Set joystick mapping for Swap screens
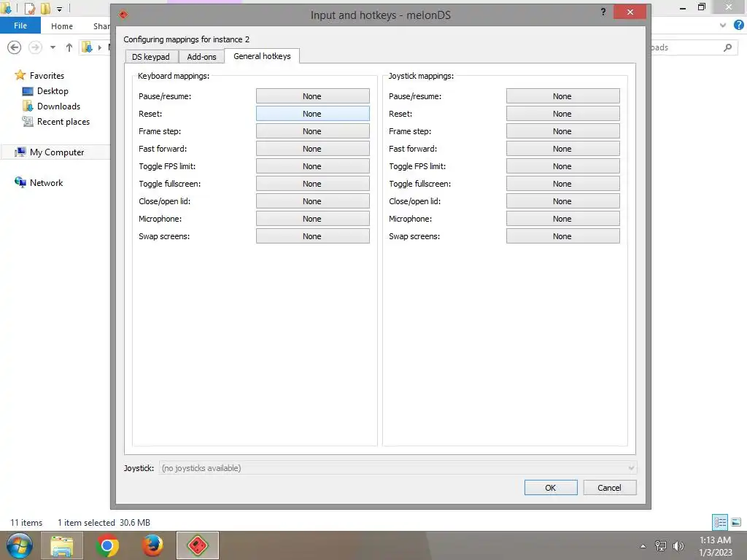Screen dimensions: 747x560 coord(562,236)
